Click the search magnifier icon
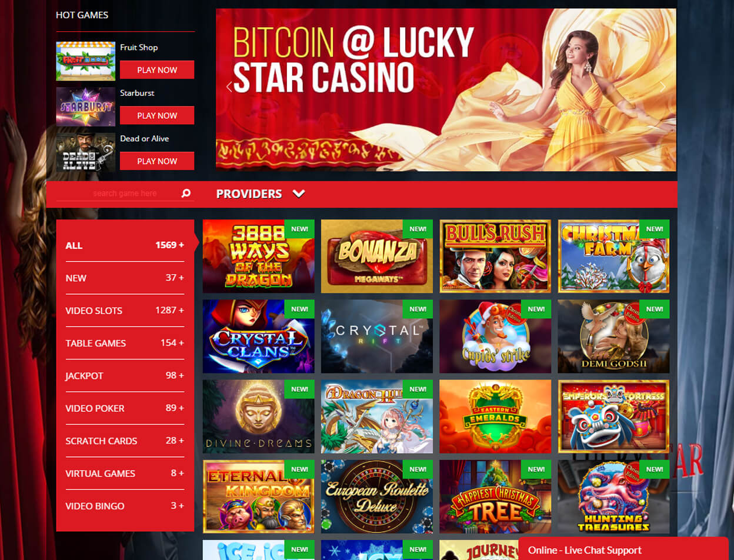This screenshot has height=560, width=734. [186, 193]
